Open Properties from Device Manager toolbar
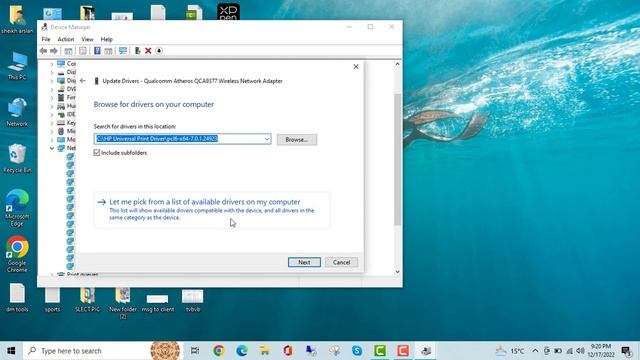The height and width of the screenshot is (360, 640). click(x=83, y=51)
